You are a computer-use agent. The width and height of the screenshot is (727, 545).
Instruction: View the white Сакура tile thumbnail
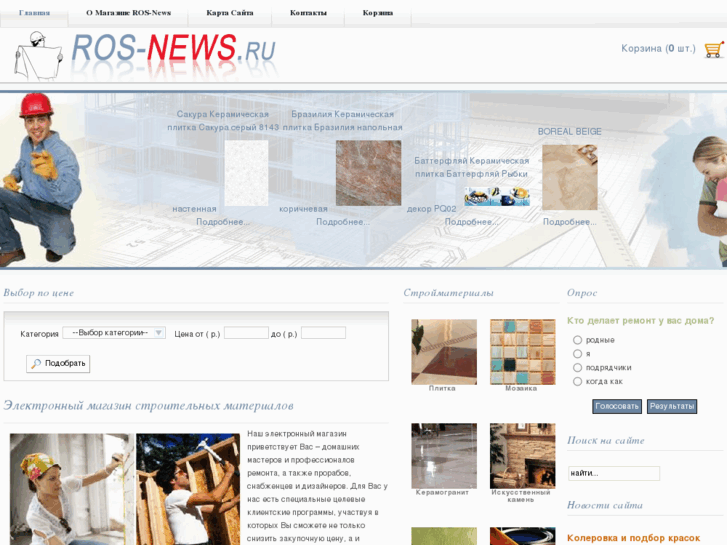[246, 173]
